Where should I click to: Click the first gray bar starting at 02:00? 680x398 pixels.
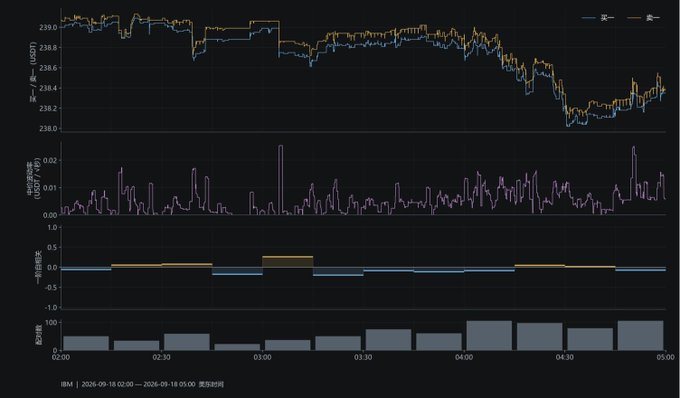click(86, 343)
